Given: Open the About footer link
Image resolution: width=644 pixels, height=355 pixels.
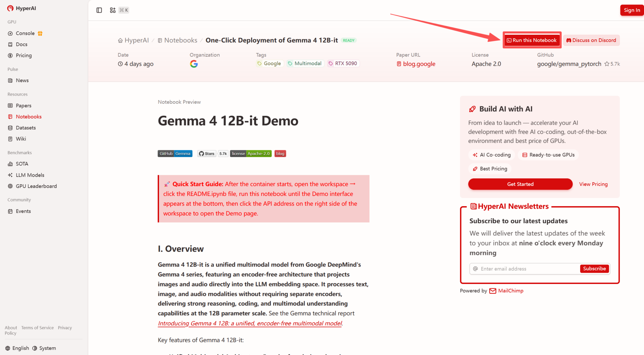Looking at the screenshot, I should [11, 328].
